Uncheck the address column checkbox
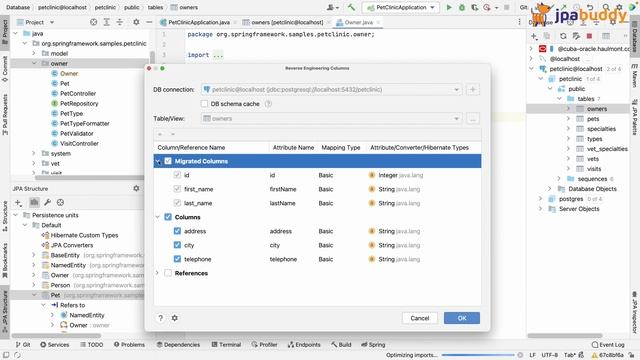The height and width of the screenshot is (360, 640). [x=177, y=231]
